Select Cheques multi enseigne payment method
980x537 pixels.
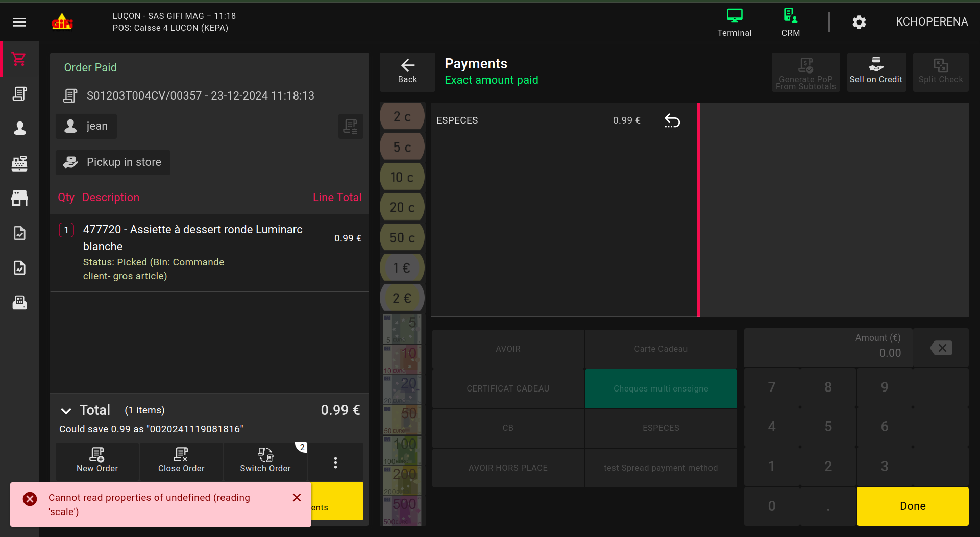[660, 388]
